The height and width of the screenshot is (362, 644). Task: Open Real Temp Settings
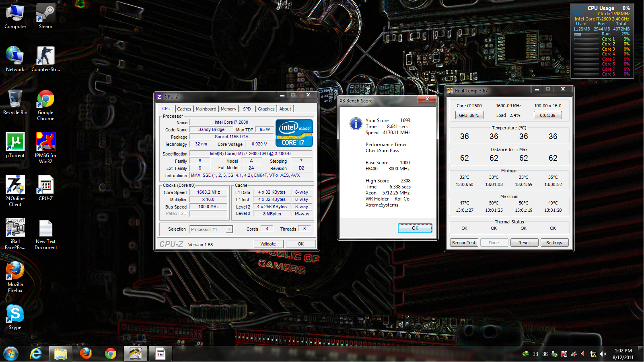point(554,243)
